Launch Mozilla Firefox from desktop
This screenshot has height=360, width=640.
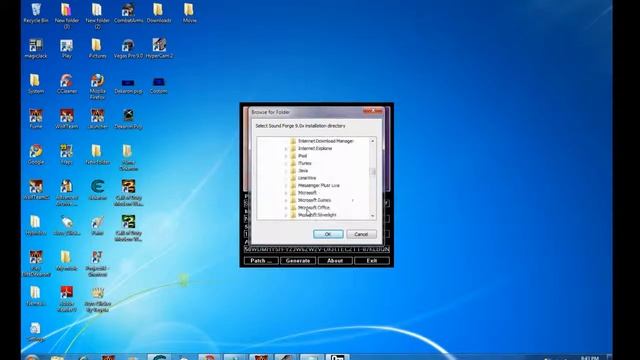click(x=97, y=87)
